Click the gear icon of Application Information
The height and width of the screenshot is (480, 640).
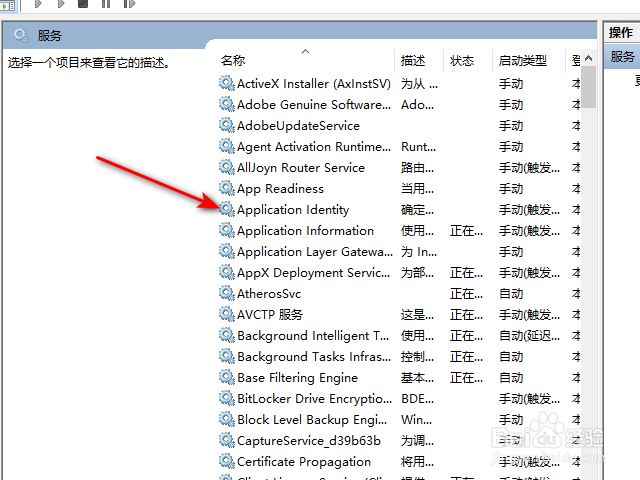[x=227, y=231]
